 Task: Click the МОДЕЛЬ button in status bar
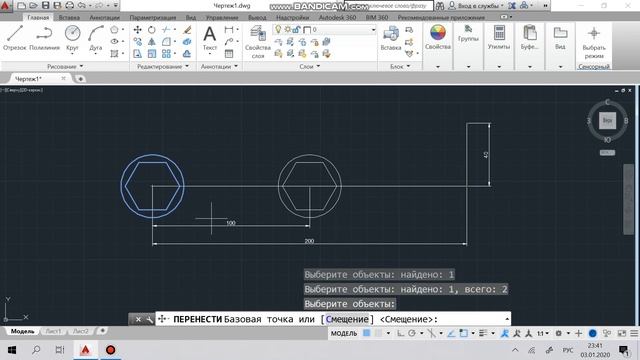[344, 333]
